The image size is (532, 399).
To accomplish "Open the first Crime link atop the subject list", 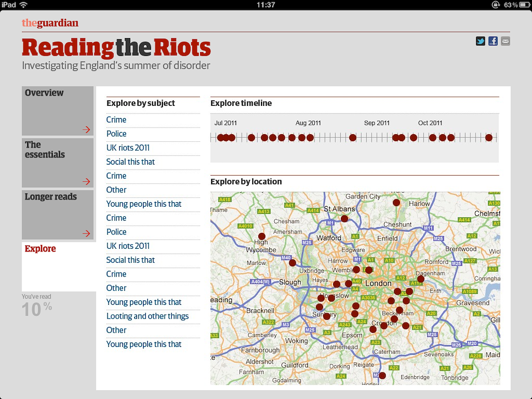I will (x=116, y=120).
